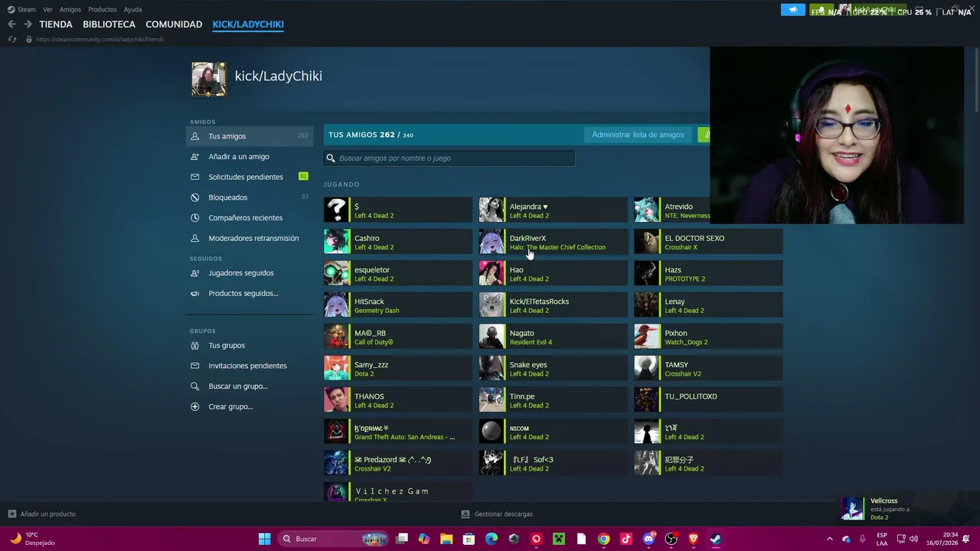Open friend Alejandra's card
Viewport: 980px width, 551px height.
(x=553, y=210)
